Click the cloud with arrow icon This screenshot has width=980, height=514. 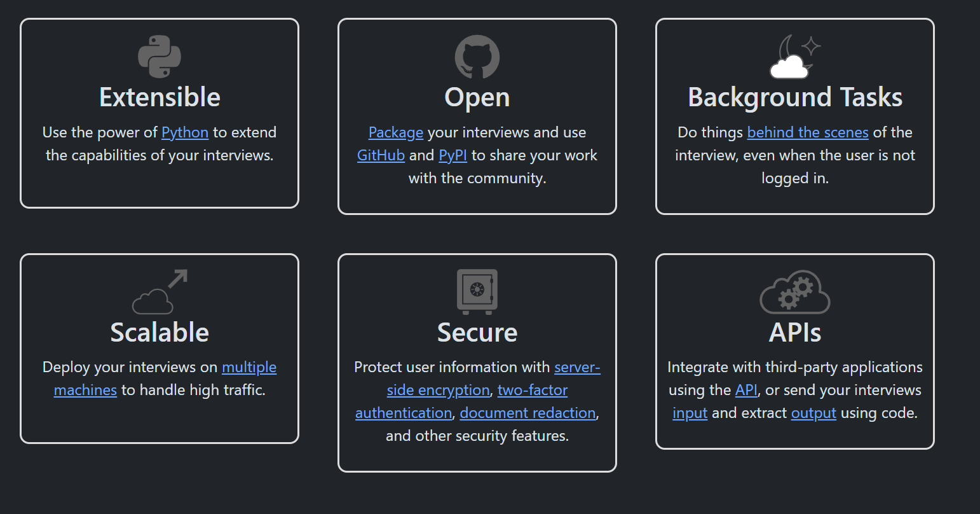[x=160, y=292]
